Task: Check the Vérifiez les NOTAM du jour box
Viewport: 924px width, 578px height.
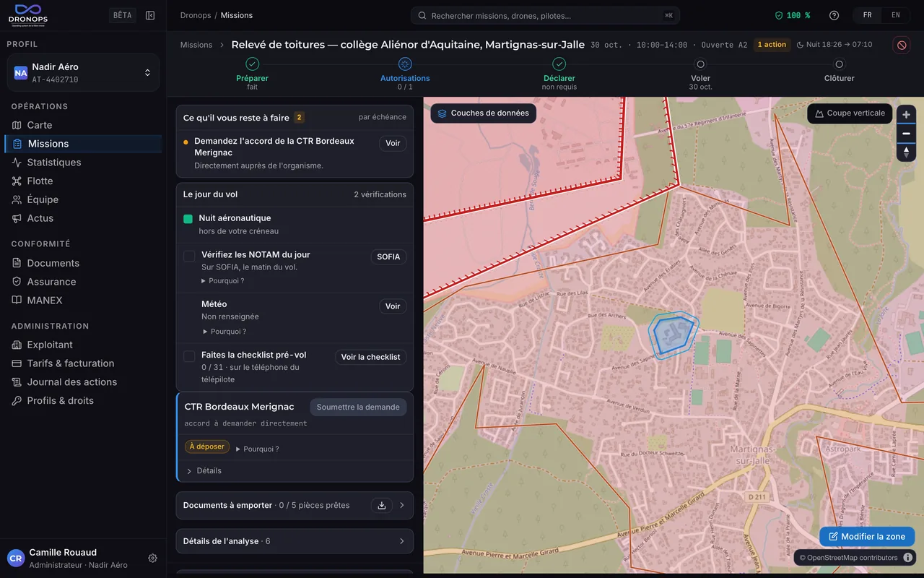Action: tap(189, 256)
